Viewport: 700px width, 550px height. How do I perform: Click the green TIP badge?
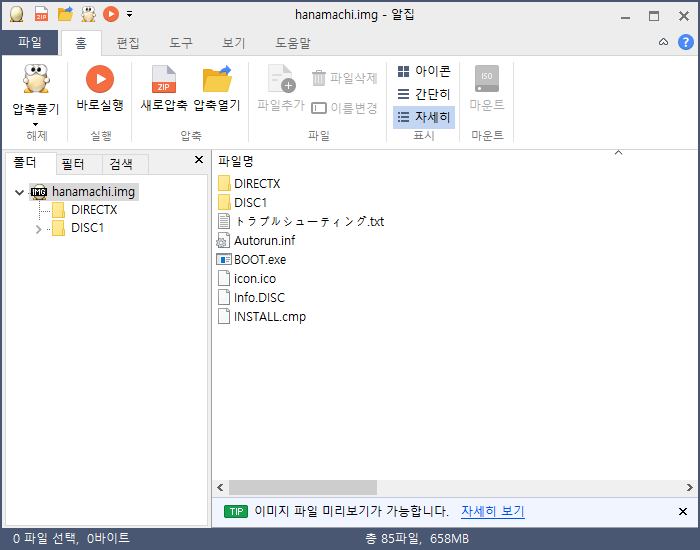[236, 512]
